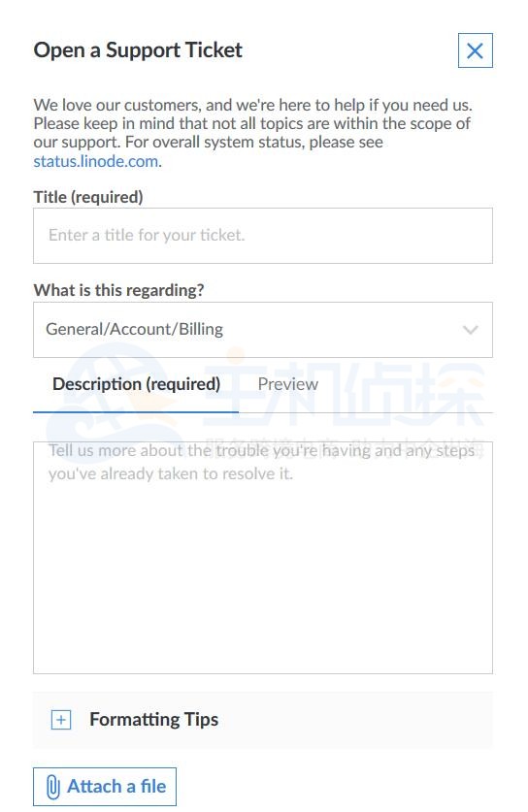Screen dimensions: 528x812
Task: Click the chevron arrow in the regarding dropdown
Action: coord(470,330)
